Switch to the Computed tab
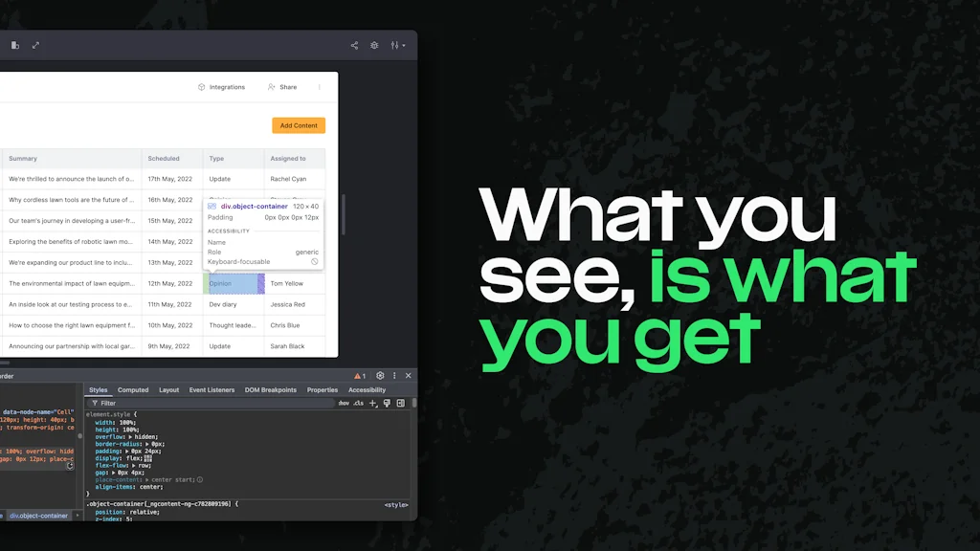 pyautogui.click(x=133, y=390)
